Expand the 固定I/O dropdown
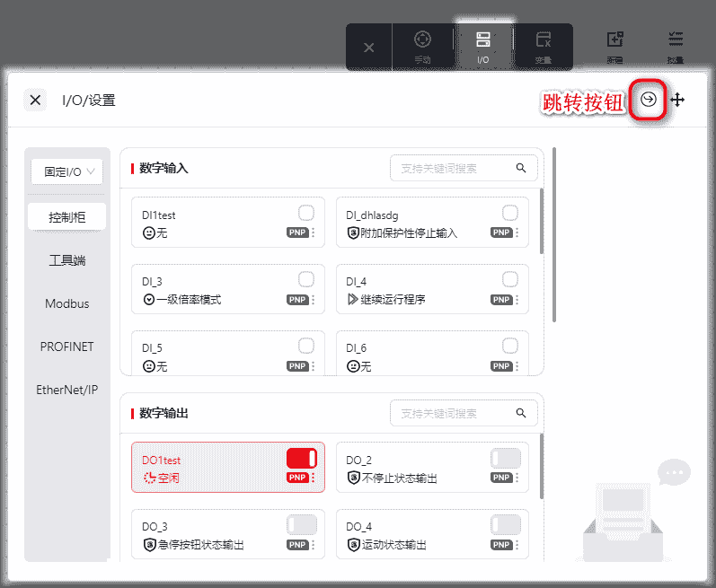 click(67, 171)
